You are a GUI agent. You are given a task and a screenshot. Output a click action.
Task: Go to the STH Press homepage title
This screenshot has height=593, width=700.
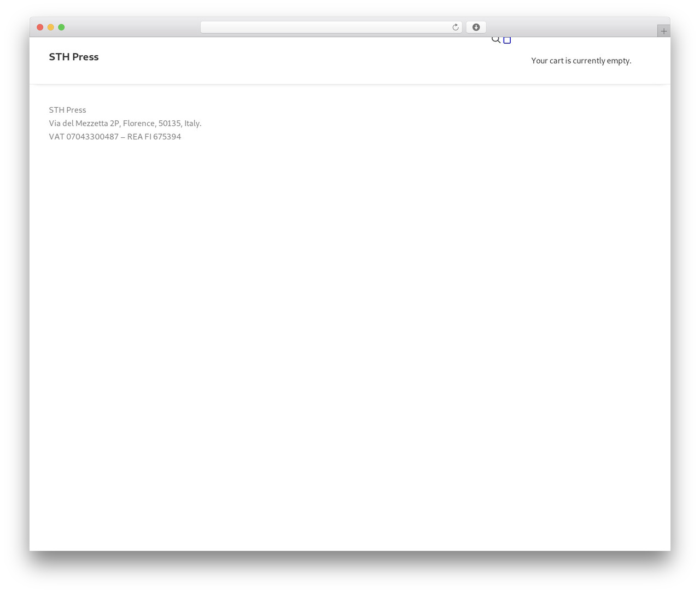74,57
